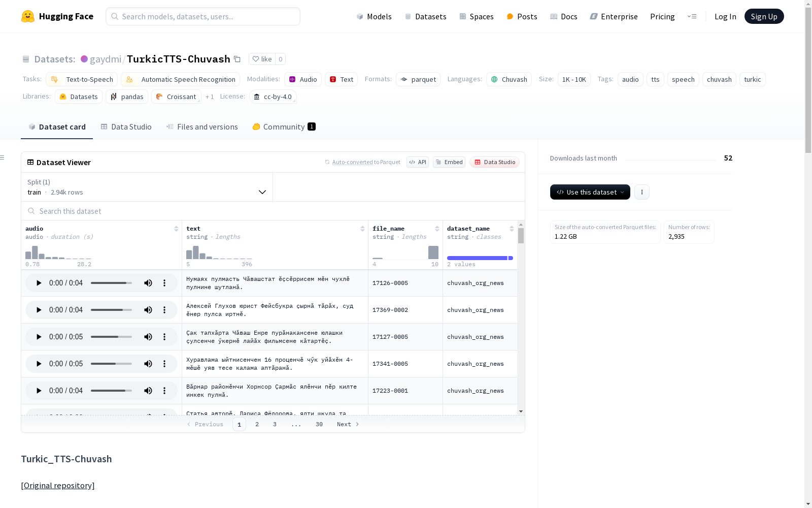Open the Enterprise page
The image size is (812, 508).
(614, 16)
